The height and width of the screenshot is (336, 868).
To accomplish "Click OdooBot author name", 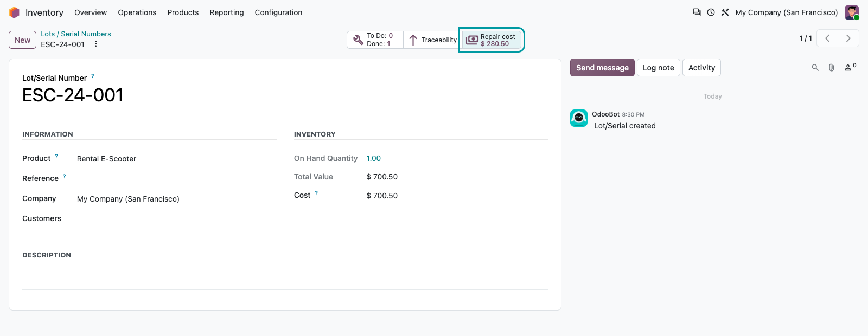I will click(x=605, y=114).
